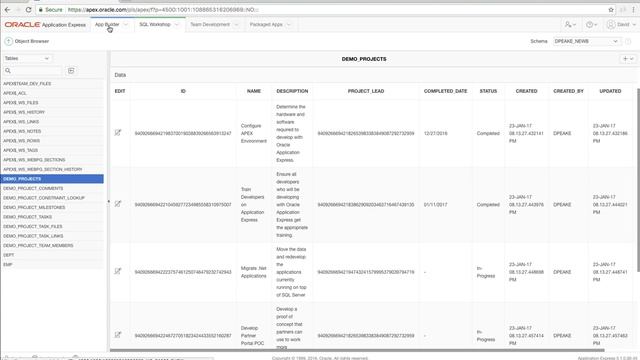Image resolution: width=640 pixels, height=360 pixels.
Task: Click the splitter handle between side panel and data
Action: pos(109,201)
